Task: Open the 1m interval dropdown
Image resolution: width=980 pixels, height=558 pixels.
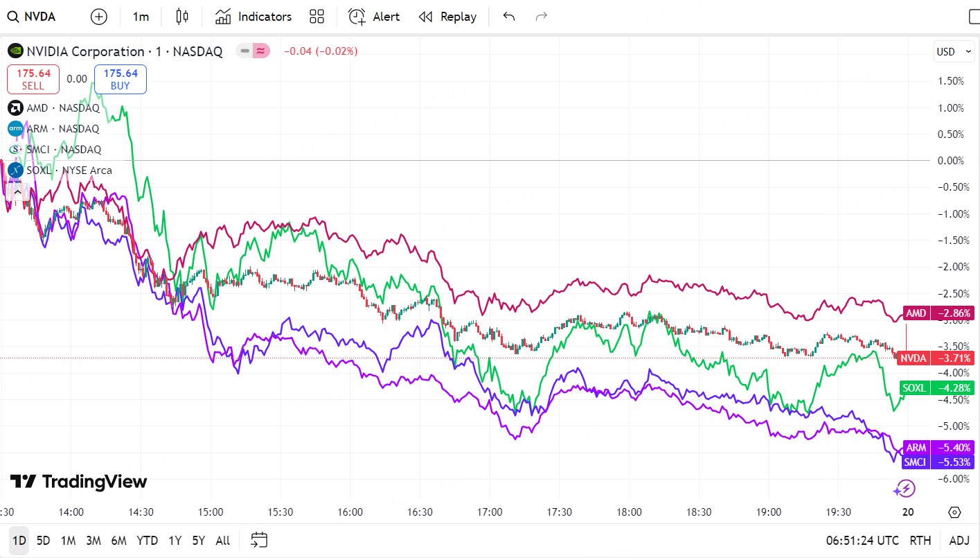Action: 141,17
